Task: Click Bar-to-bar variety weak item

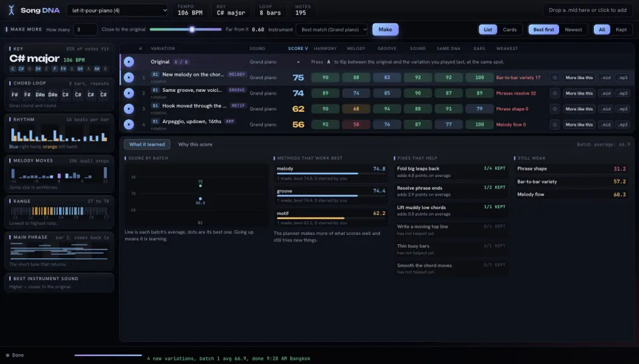Action: 571,182
